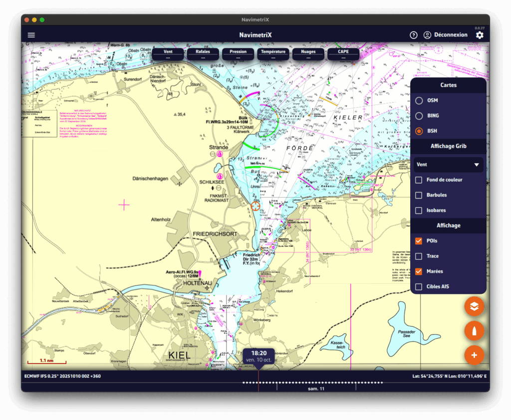Click the user account icon
Viewport: 511px width, 420px height.
click(x=427, y=35)
